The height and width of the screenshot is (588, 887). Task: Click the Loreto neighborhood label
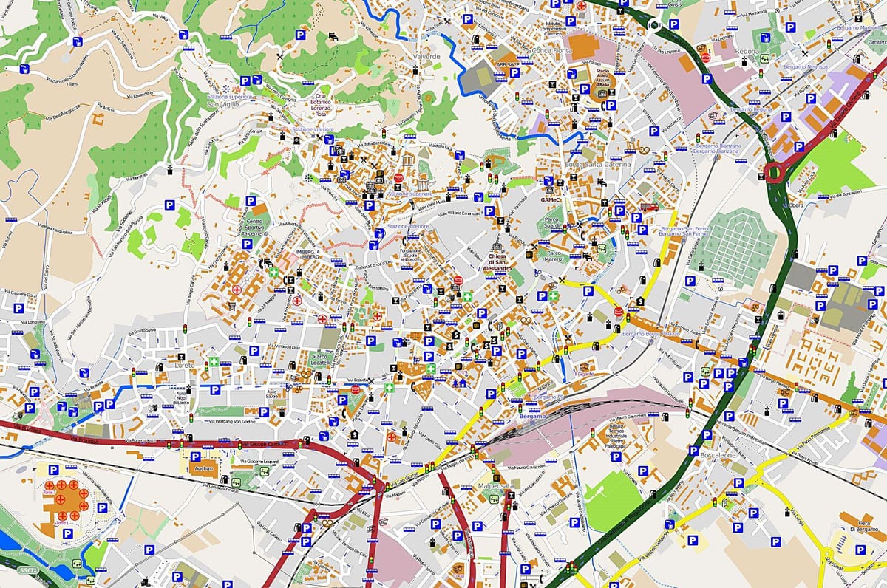(185, 365)
